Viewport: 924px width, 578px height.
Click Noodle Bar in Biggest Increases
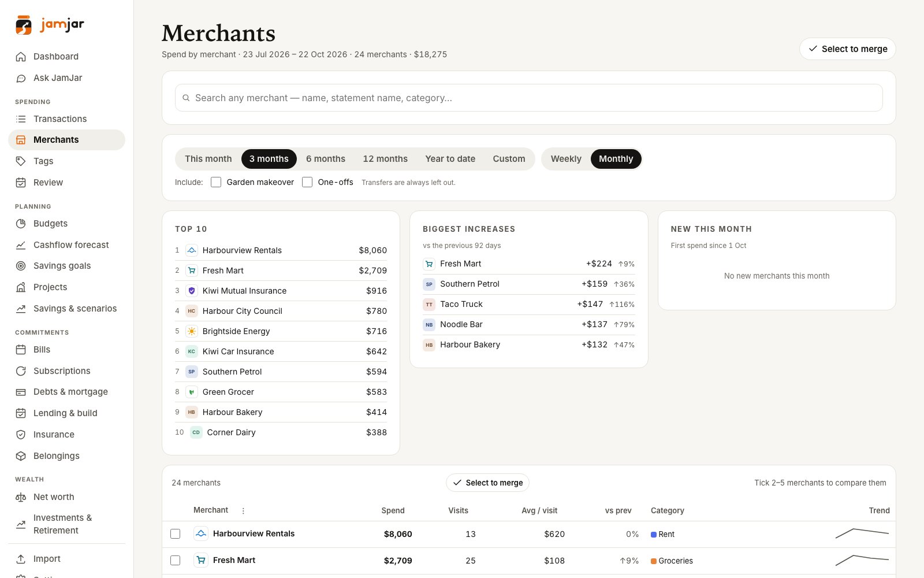point(528,324)
